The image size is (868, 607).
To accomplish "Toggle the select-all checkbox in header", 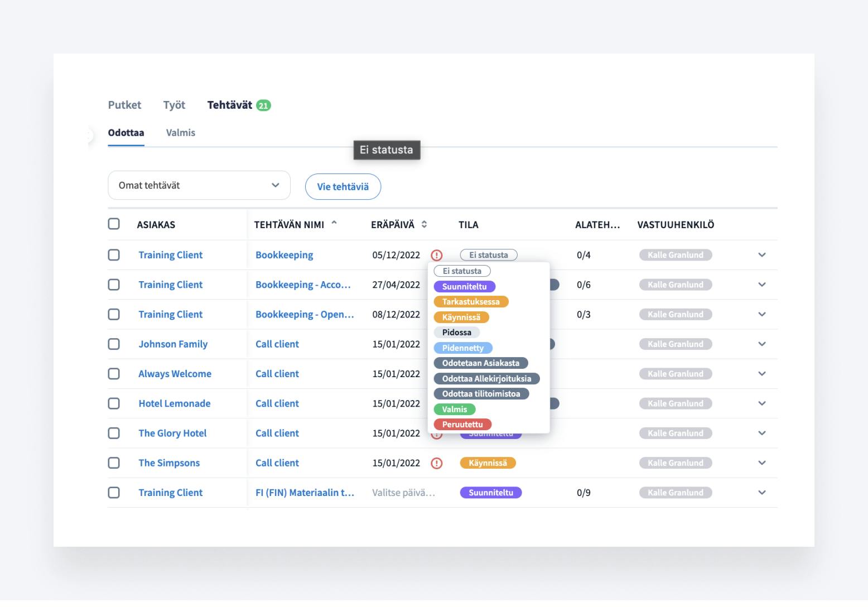I will tap(114, 224).
